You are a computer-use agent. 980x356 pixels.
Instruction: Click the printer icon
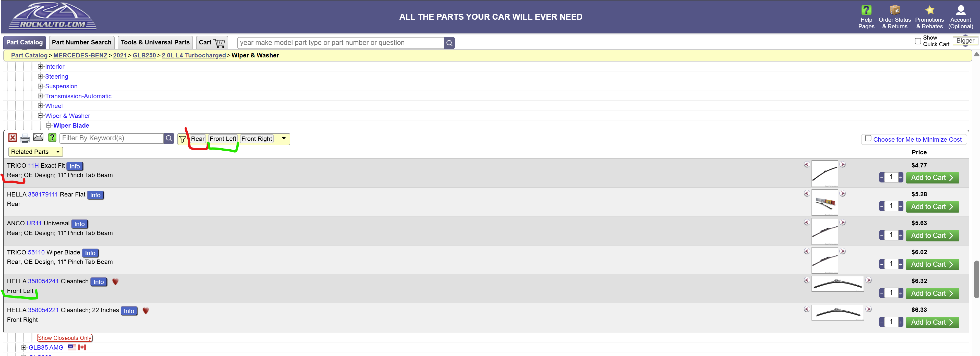(25, 138)
